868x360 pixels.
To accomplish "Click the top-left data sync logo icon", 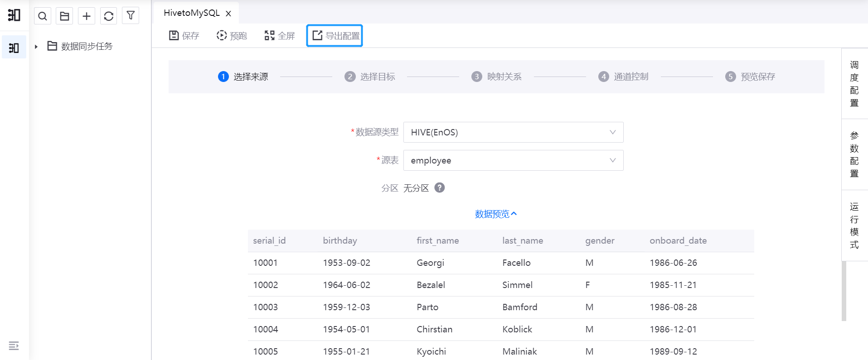I will point(14,15).
